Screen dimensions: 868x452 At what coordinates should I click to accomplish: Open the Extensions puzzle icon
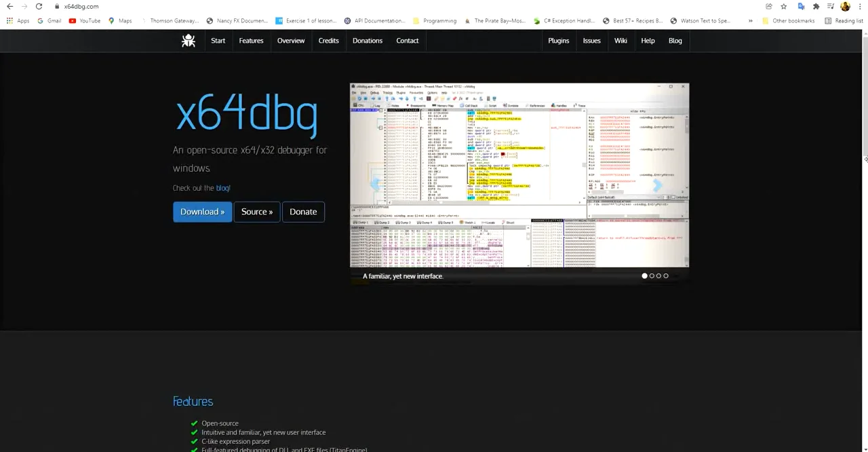[x=816, y=6]
